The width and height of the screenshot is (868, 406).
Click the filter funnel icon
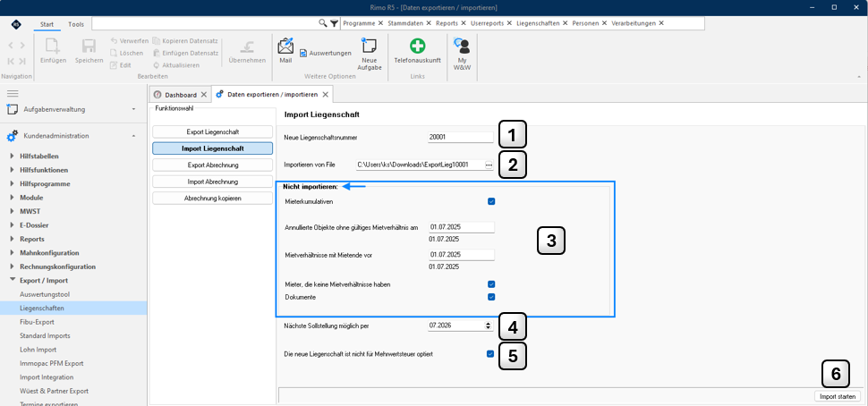pos(334,23)
